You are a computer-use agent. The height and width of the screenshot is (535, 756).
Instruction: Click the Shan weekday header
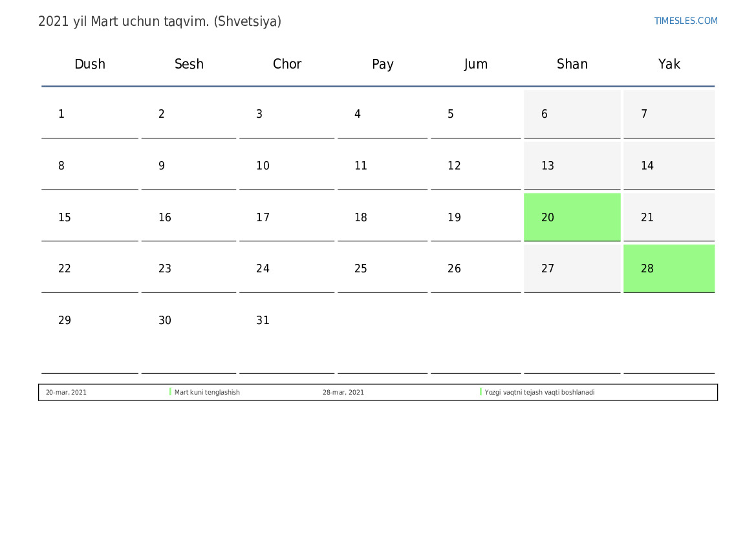572,64
